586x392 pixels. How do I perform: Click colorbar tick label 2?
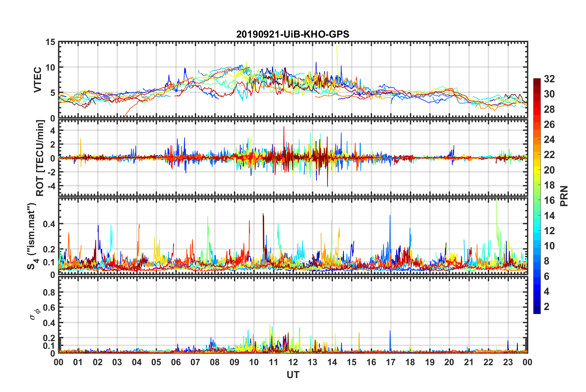547,307
